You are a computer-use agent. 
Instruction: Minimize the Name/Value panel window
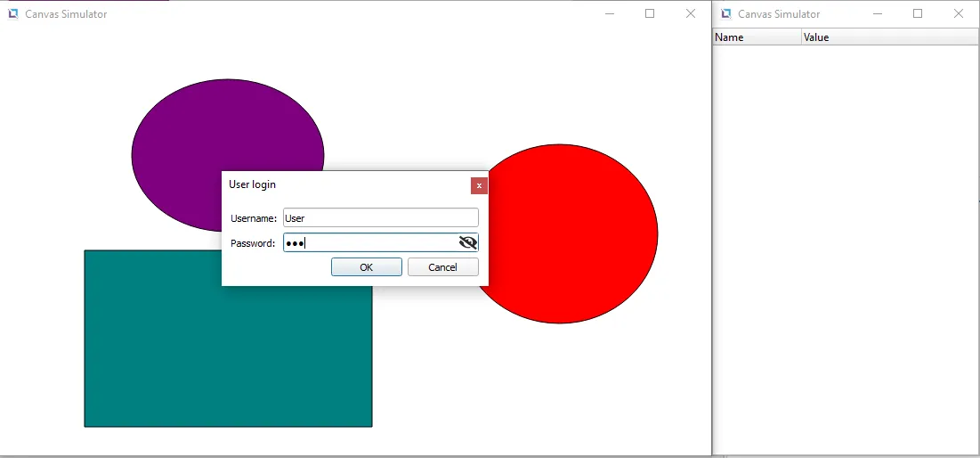(878, 13)
